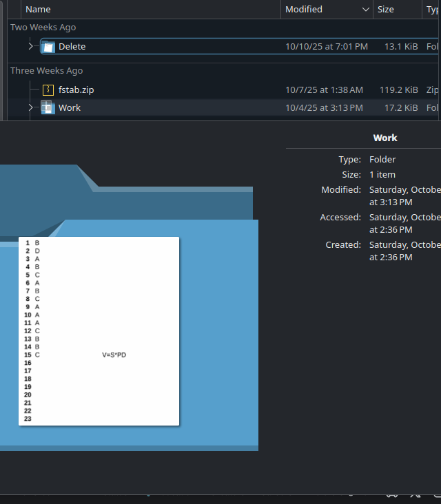
Task: Click the 10/4/25 at 3:13 PM date
Action: tap(325, 107)
